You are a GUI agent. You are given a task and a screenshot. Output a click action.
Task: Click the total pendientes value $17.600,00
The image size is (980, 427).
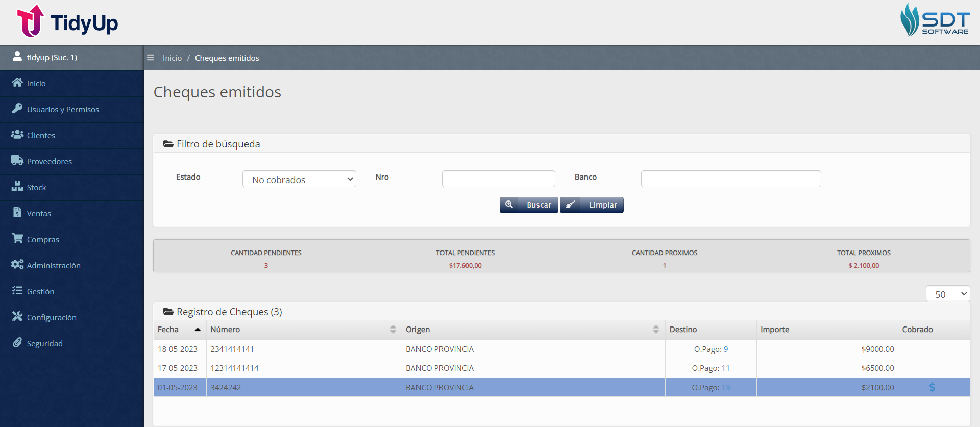point(465,265)
